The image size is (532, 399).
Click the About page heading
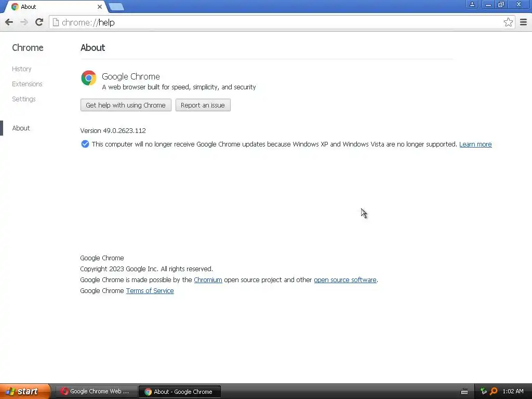point(92,47)
